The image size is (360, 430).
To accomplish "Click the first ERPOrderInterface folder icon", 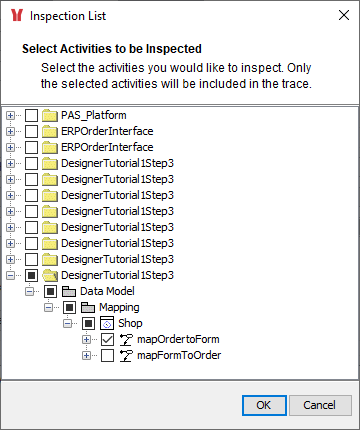I will click(x=50, y=131).
